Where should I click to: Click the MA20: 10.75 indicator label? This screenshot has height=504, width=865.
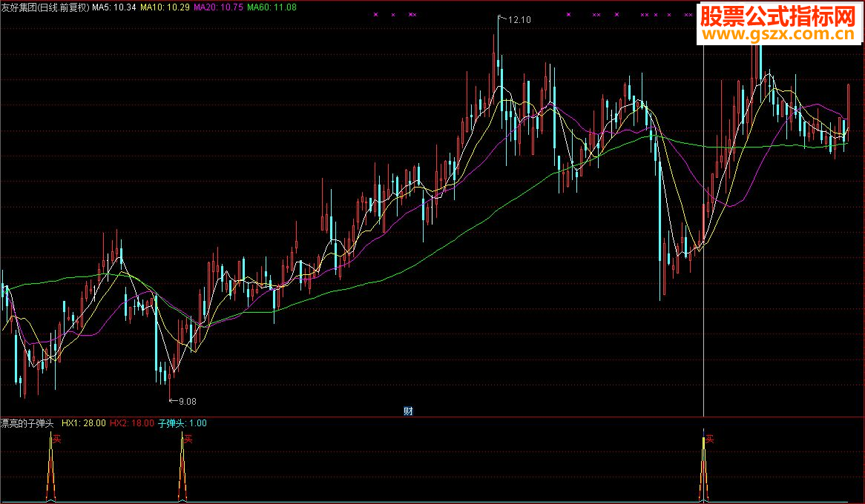tap(218, 7)
